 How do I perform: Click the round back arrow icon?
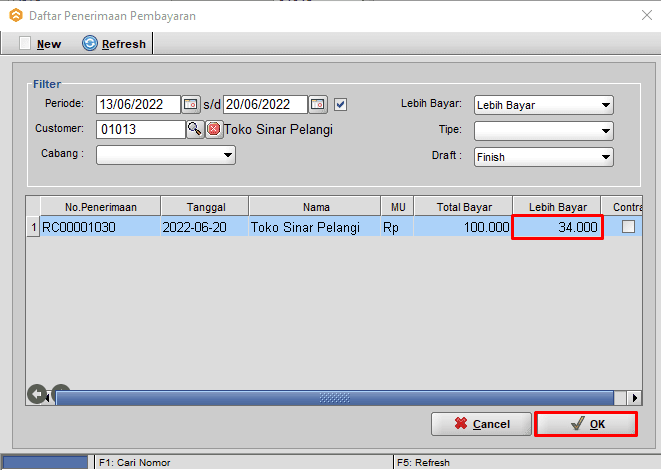pos(37,394)
